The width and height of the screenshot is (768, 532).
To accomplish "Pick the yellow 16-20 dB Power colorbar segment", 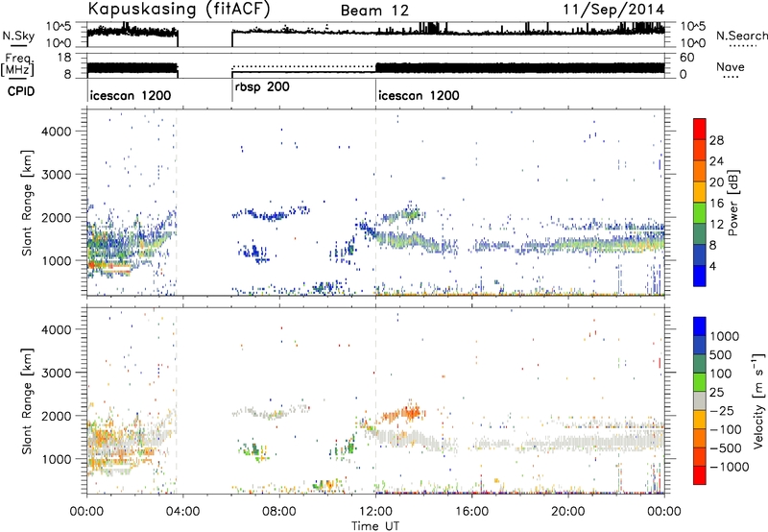I will click(700, 192).
